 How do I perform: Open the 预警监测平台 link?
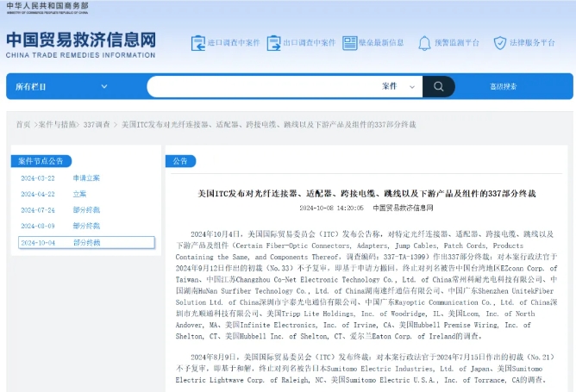pyautogui.click(x=457, y=42)
